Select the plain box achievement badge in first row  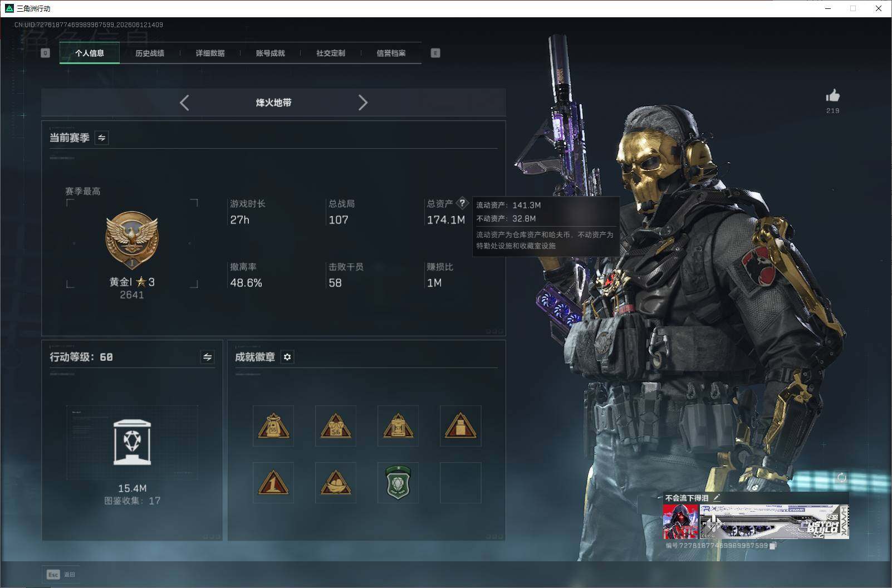(460, 426)
